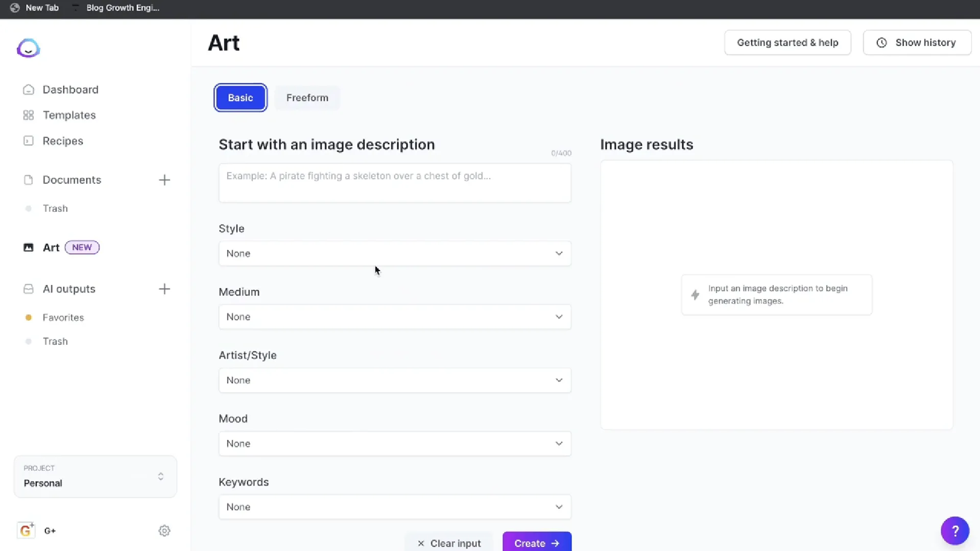Click the Jasper logo icon
Image resolution: width=980 pixels, height=551 pixels.
click(28, 48)
